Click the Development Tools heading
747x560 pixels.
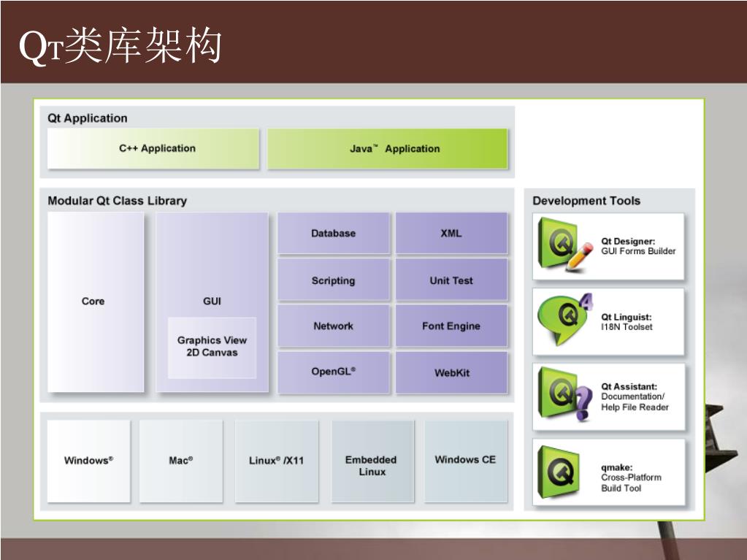(x=586, y=201)
